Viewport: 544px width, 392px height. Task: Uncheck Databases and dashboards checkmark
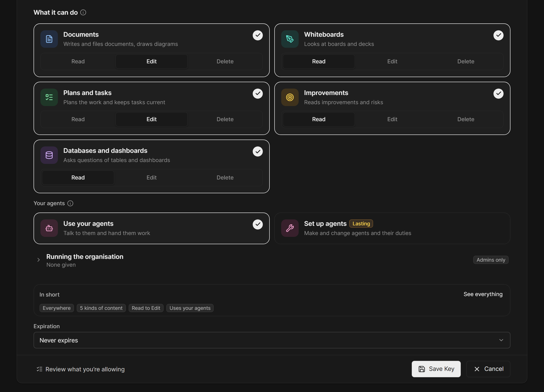(258, 151)
